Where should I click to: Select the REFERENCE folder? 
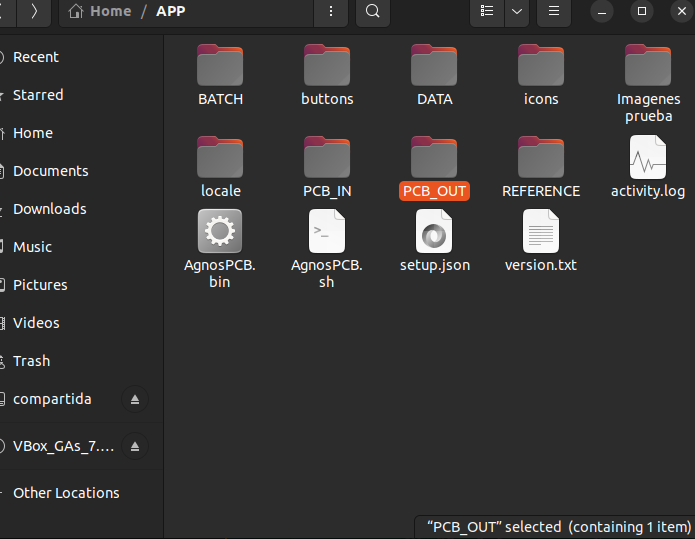tap(541, 158)
